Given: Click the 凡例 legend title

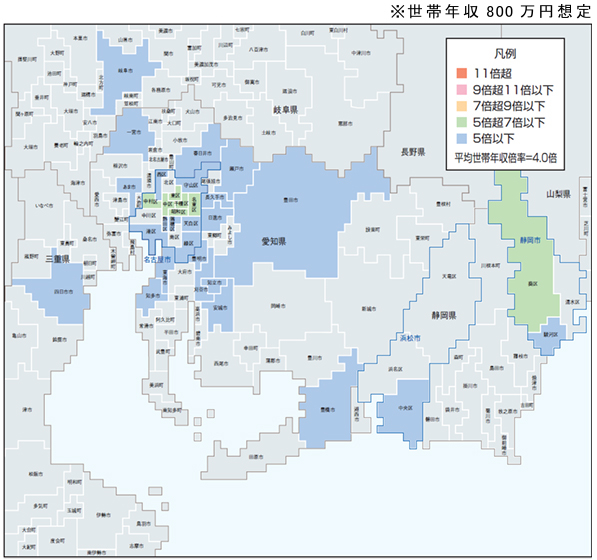Looking at the screenshot, I should [x=505, y=54].
